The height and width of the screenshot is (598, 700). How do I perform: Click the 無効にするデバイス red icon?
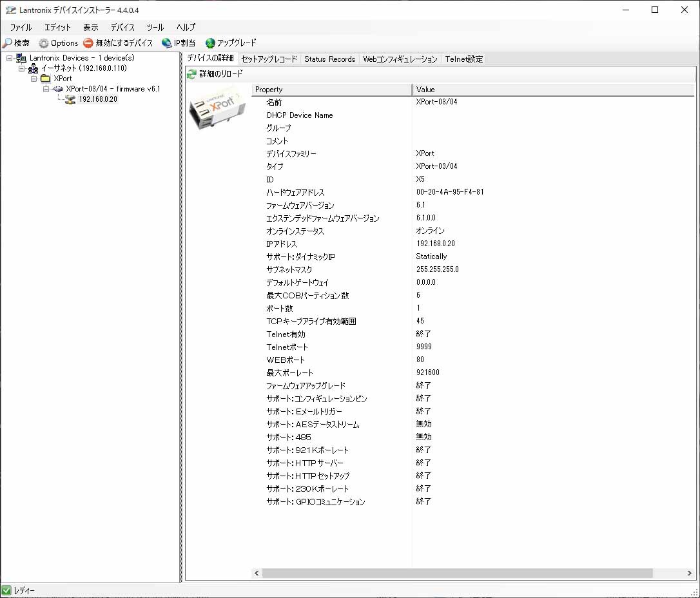point(88,43)
